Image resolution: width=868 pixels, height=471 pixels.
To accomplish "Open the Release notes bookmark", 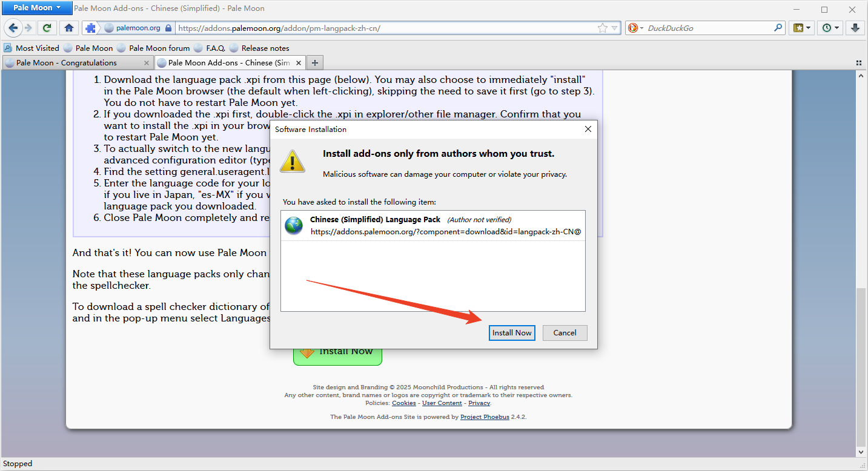I will click(265, 48).
